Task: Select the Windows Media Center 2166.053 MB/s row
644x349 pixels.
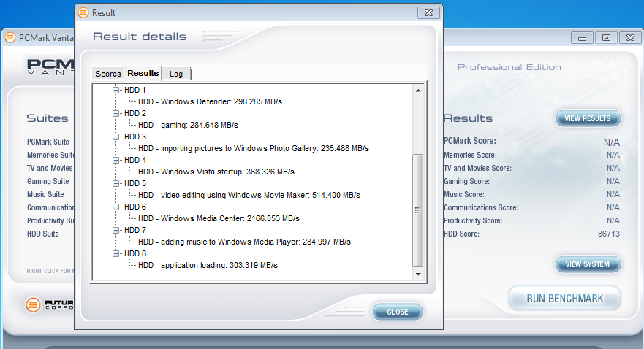Action: pyautogui.click(x=219, y=218)
